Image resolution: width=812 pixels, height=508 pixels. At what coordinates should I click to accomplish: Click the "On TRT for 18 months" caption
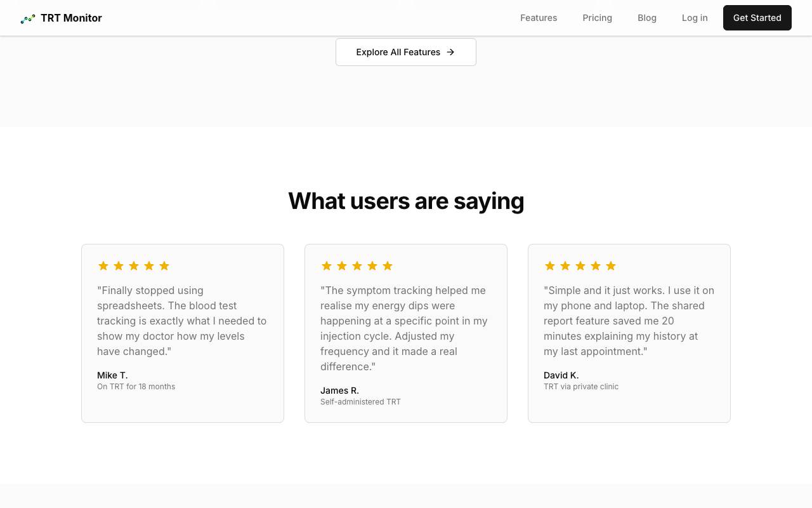pos(136,387)
